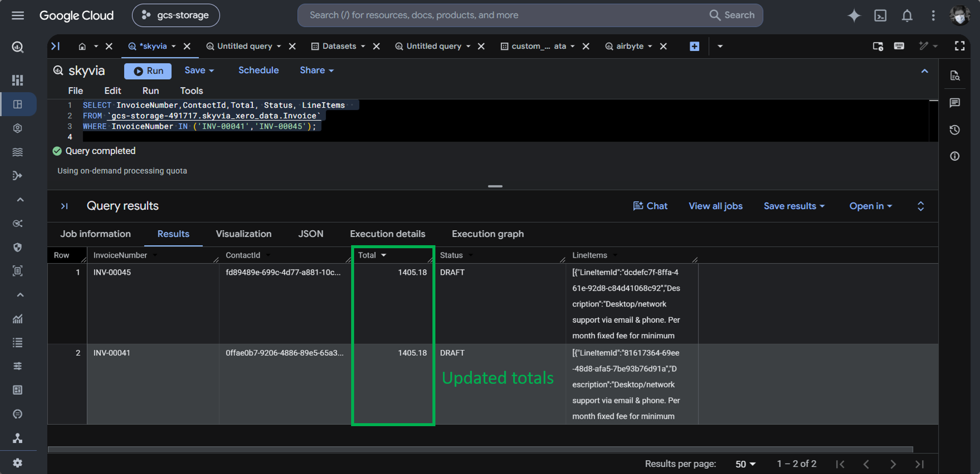Add a new query tab with plus icon
The image size is (980, 474).
click(x=694, y=46)
